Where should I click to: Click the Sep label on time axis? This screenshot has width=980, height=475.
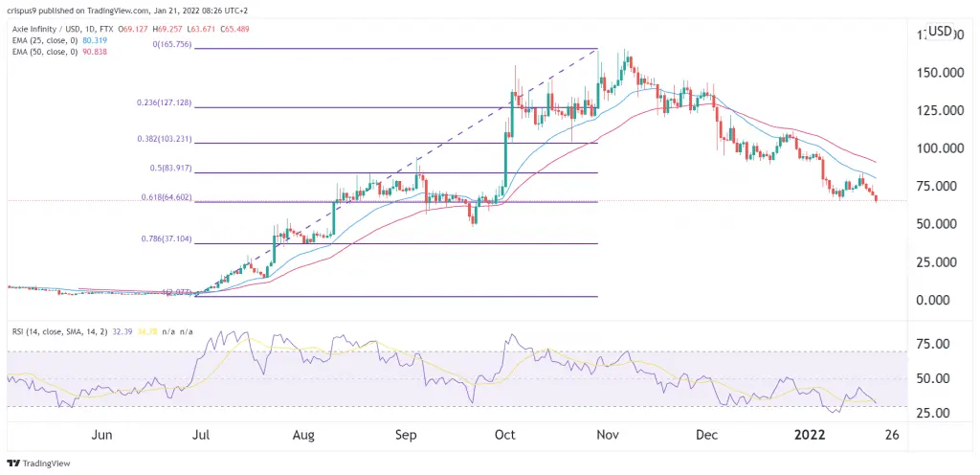[407, 435]
